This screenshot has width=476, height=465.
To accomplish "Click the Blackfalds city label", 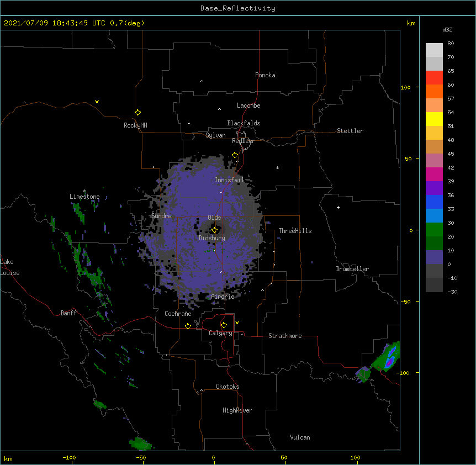I will (x=244, y=123).
